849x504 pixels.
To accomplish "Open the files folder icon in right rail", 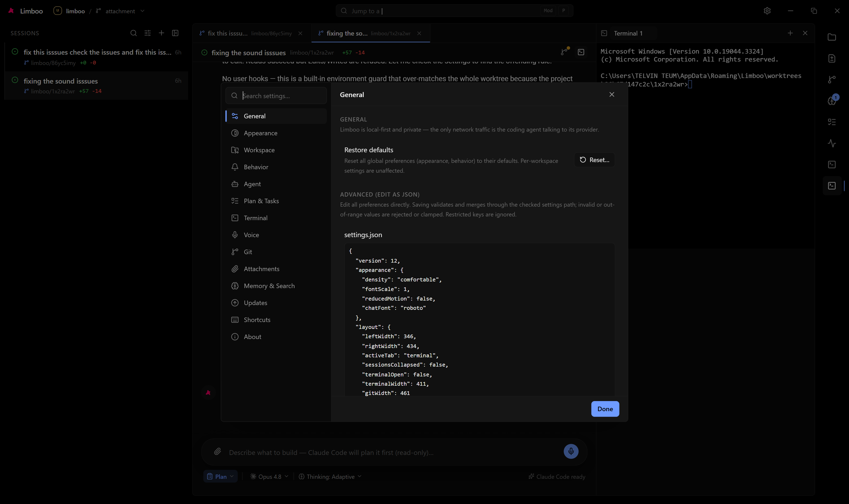I will click(x=832, y=37).
